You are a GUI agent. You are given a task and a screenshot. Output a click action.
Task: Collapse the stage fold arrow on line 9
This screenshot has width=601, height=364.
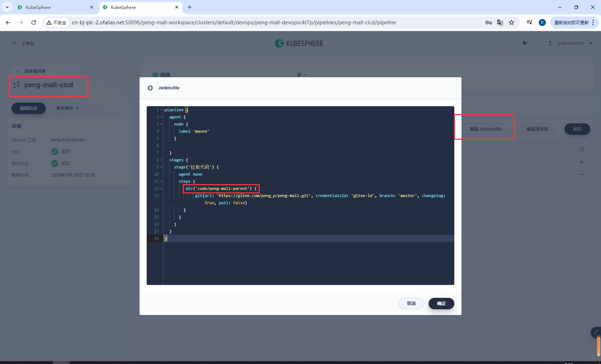pyautogui.click(x=161, y=167)
